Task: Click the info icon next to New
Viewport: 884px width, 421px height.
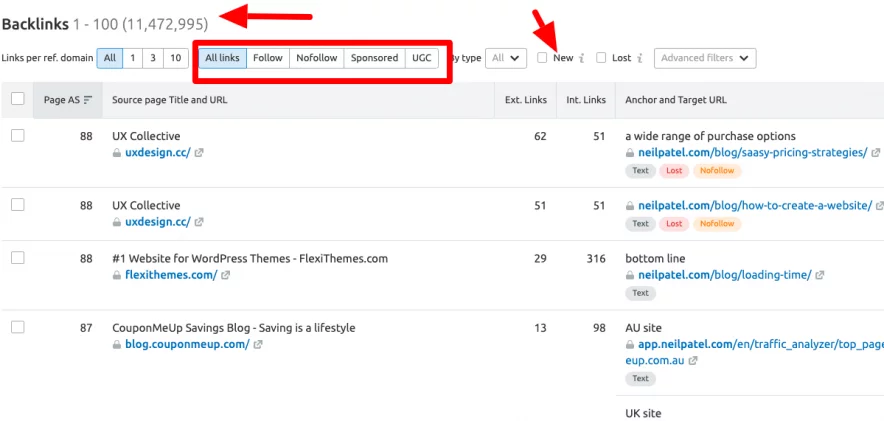Action: tap(582, 58)
